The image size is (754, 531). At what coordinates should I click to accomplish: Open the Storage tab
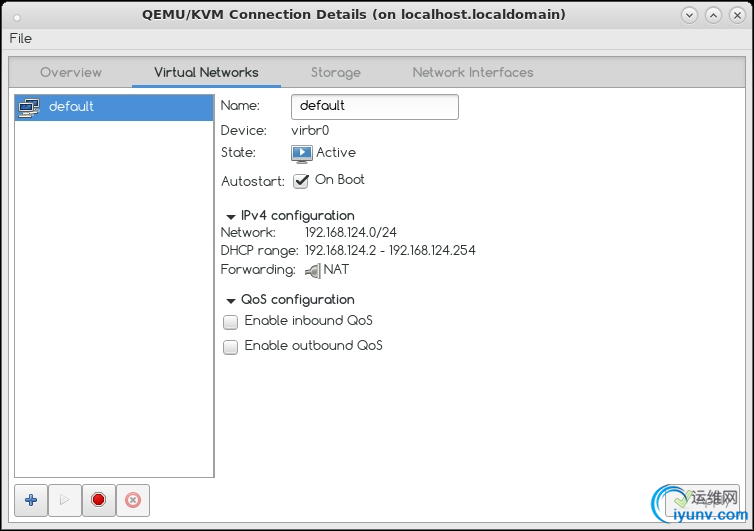click(336, 73)
